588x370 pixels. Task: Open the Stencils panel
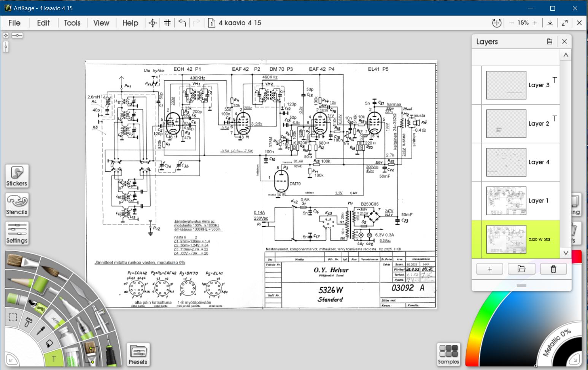click(x=17, y=205)
